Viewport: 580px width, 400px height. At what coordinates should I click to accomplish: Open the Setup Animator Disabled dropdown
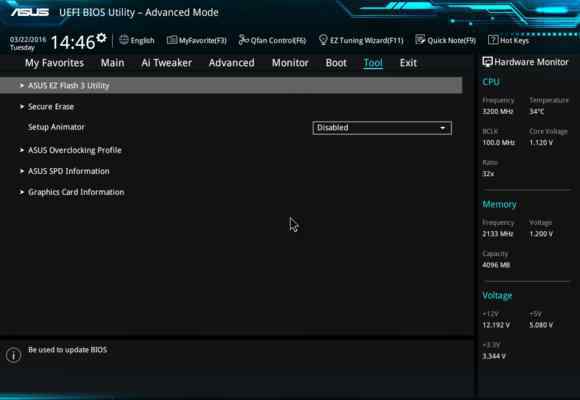coord(382,128)
